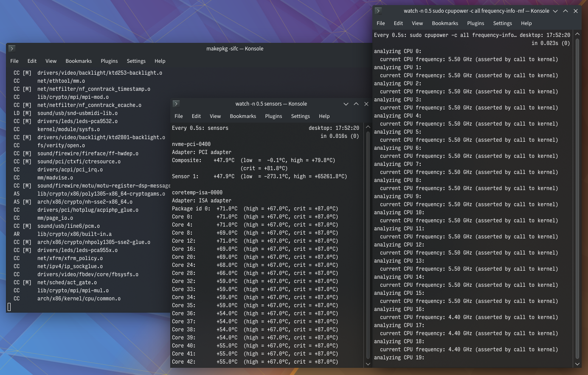Viewport: 588px width, 375px height.
Task: Open the Plugins menu in the sensors window
Action: coord(273,116)
